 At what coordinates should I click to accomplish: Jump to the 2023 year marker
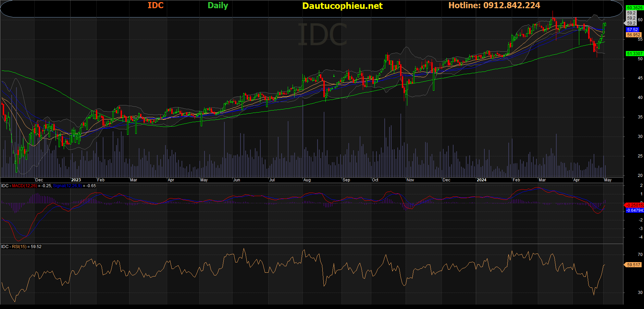pyautogui.click(x=76, y=180)
